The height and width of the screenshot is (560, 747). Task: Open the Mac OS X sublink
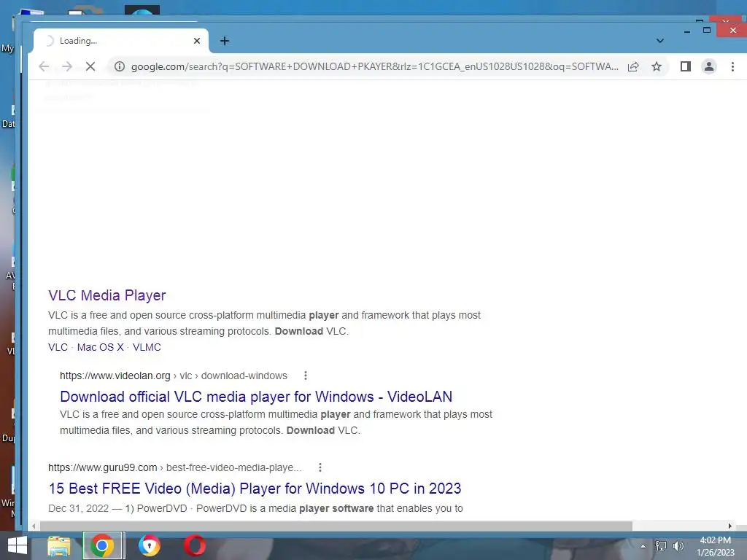[x=100, y=347]
